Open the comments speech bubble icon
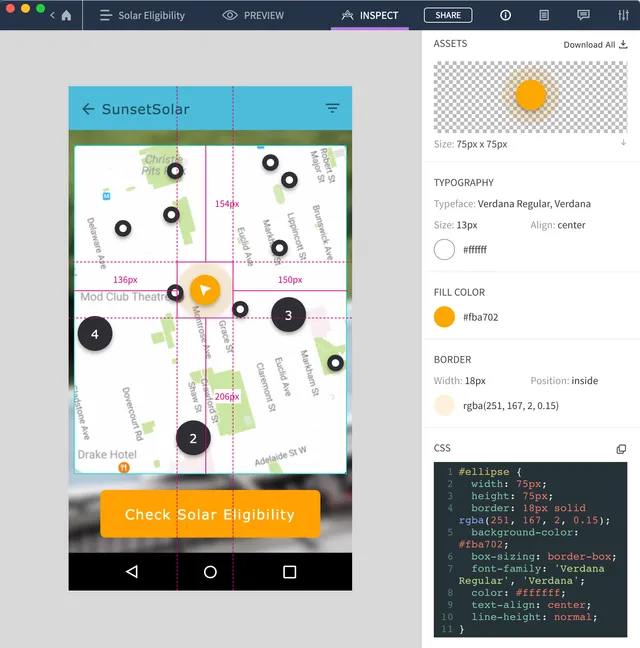Screen dimensions: 640x648 [x=583, y=15]
